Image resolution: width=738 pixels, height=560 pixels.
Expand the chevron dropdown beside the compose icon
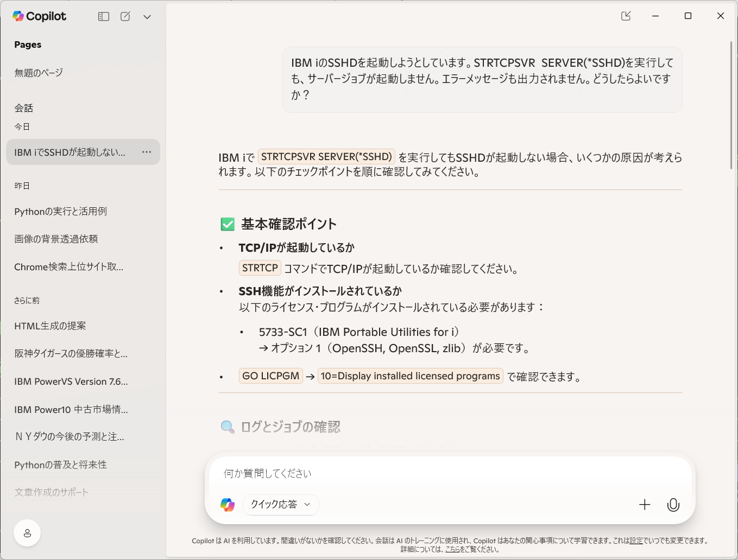147,17
